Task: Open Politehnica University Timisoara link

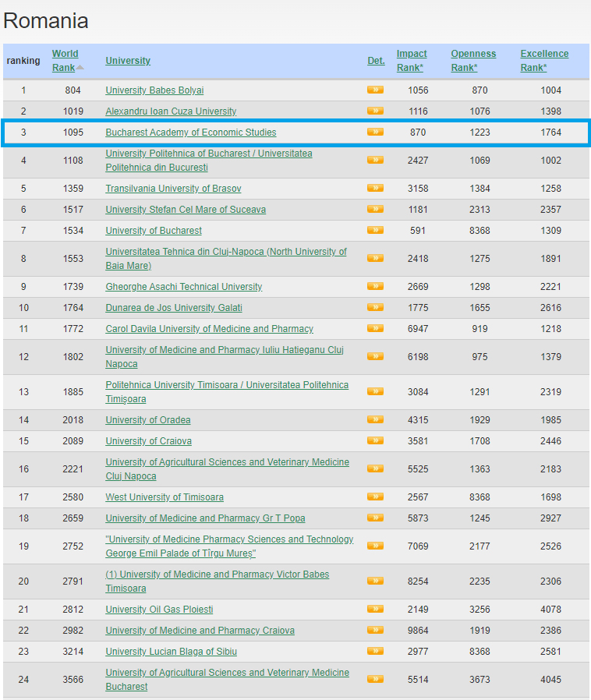Action: [x=227, y=392]
